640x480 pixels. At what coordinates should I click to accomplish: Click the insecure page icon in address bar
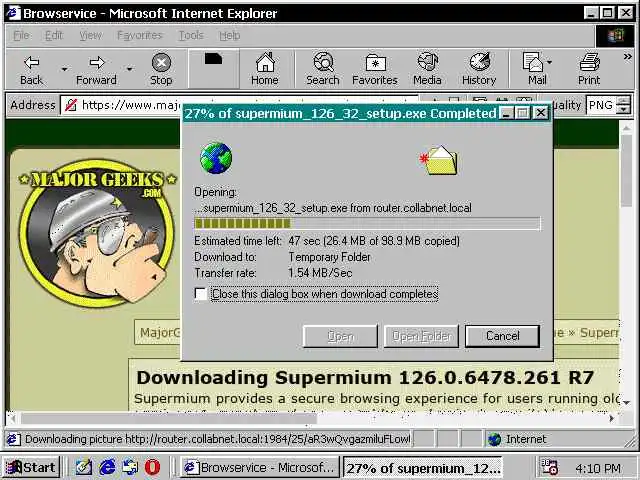(71, 105)
